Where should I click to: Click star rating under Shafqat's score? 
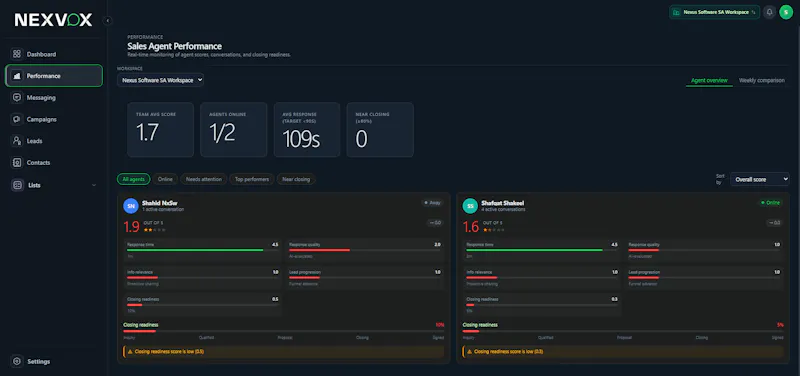493,230
